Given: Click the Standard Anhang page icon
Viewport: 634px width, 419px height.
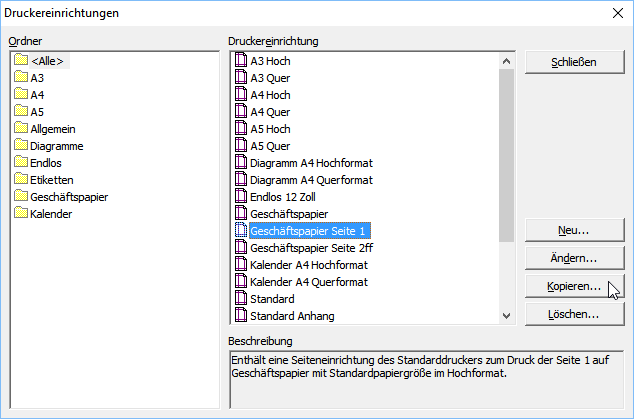Looking at the screenshot, I should click(241, 315).
